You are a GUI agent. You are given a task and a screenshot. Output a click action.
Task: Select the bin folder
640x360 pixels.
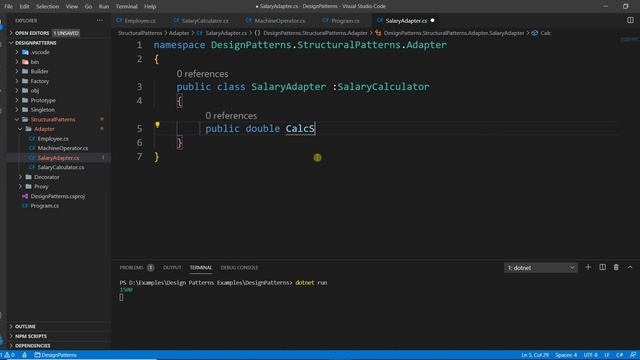coord(35,62)
